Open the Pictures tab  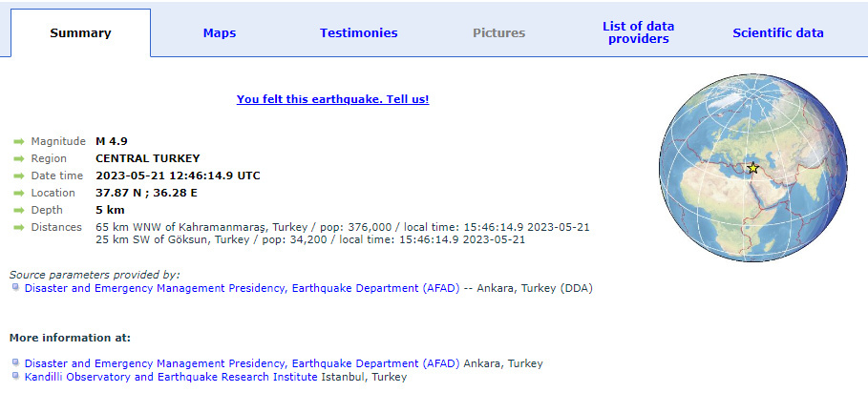point(498,33)
